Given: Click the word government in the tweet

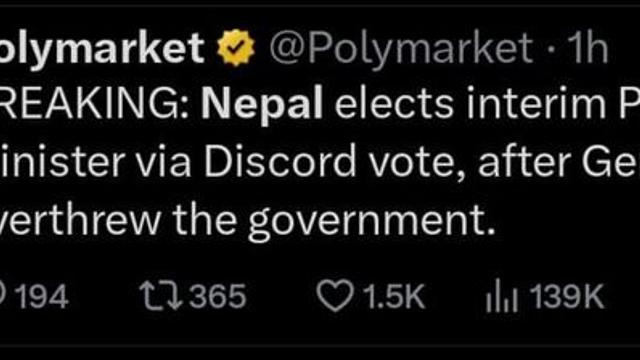Looking at the screenshot, I should pyautogui.click(x=371, y=221).
